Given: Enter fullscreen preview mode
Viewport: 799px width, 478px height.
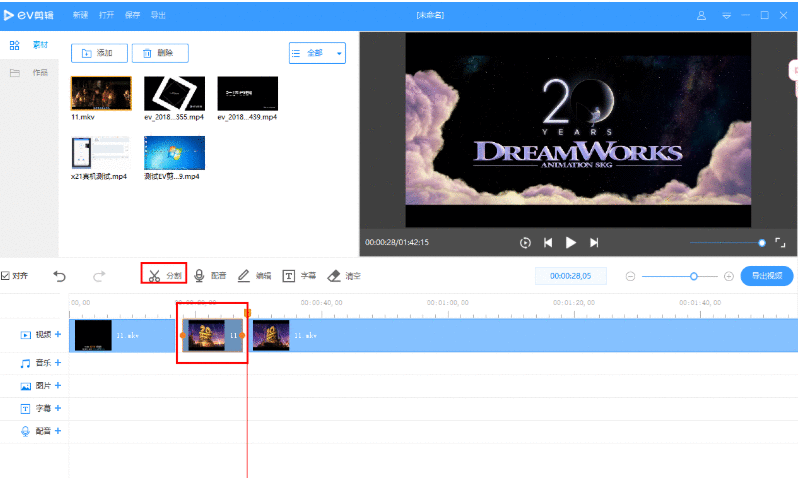Looking at the screenshot, I should click(x=780, y=242).
